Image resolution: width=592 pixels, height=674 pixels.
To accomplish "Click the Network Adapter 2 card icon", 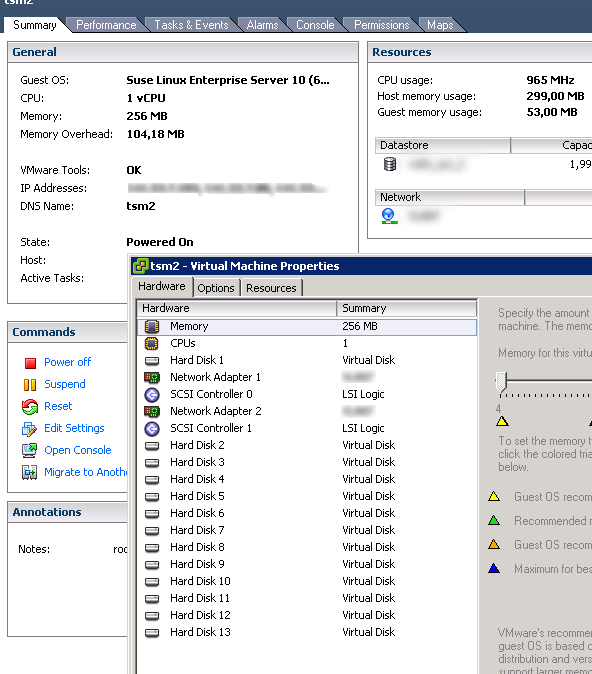I will 152,411.
